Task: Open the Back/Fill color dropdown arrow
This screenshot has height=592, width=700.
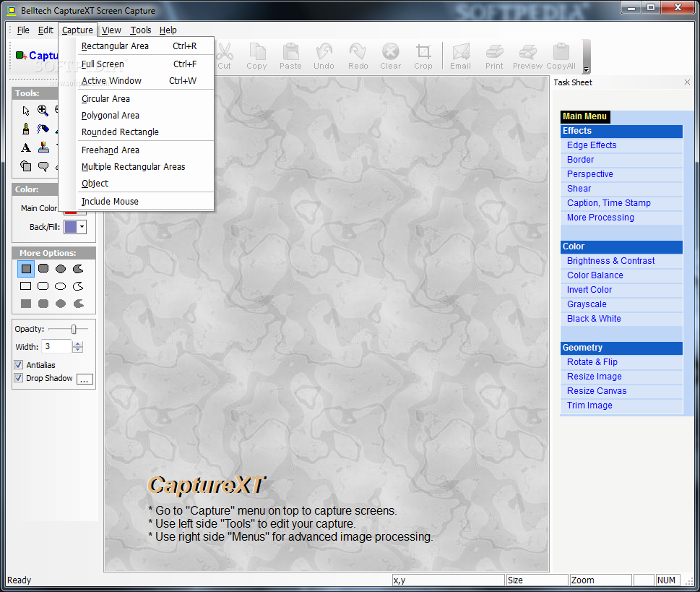Action: point(82,227)
